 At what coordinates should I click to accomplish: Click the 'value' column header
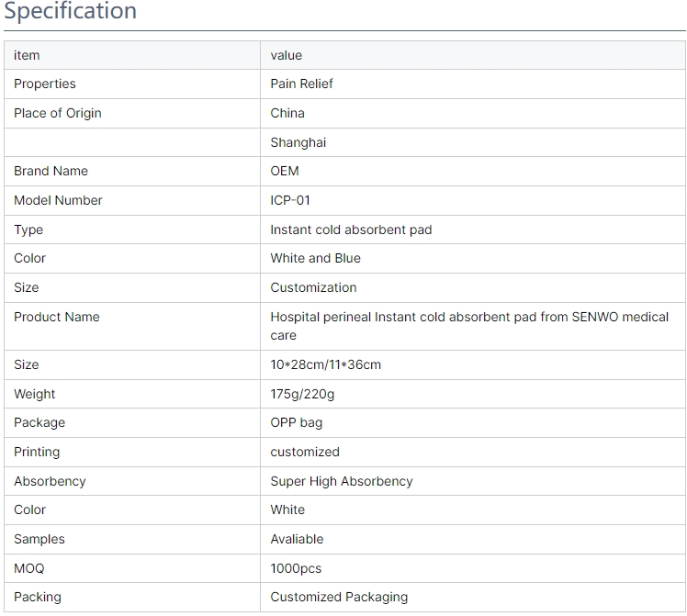287,55
